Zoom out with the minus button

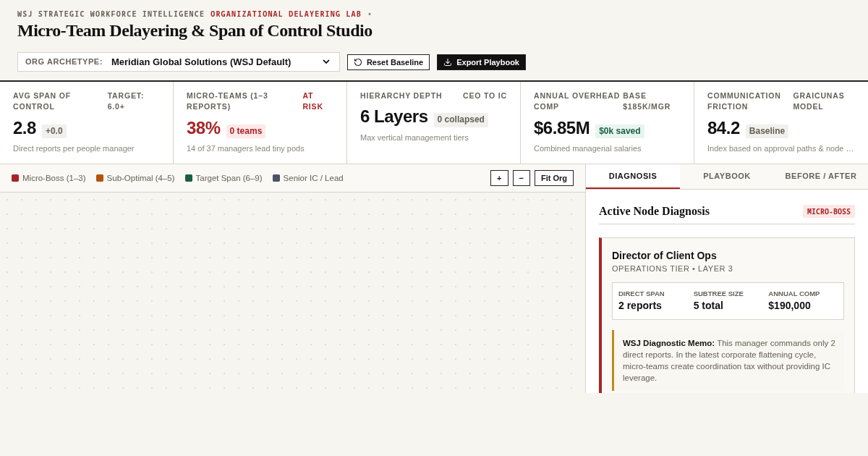coord(522,178)
